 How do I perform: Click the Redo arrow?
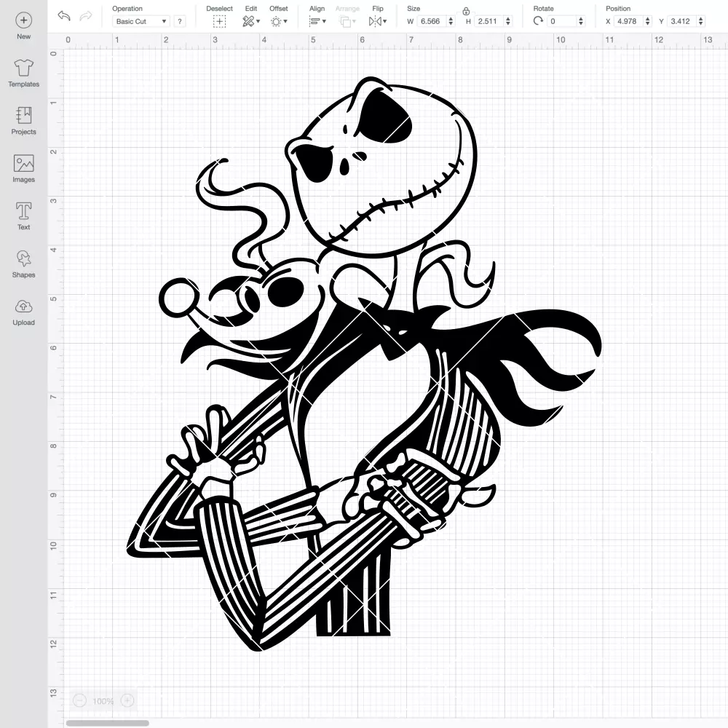click(85, 16)
